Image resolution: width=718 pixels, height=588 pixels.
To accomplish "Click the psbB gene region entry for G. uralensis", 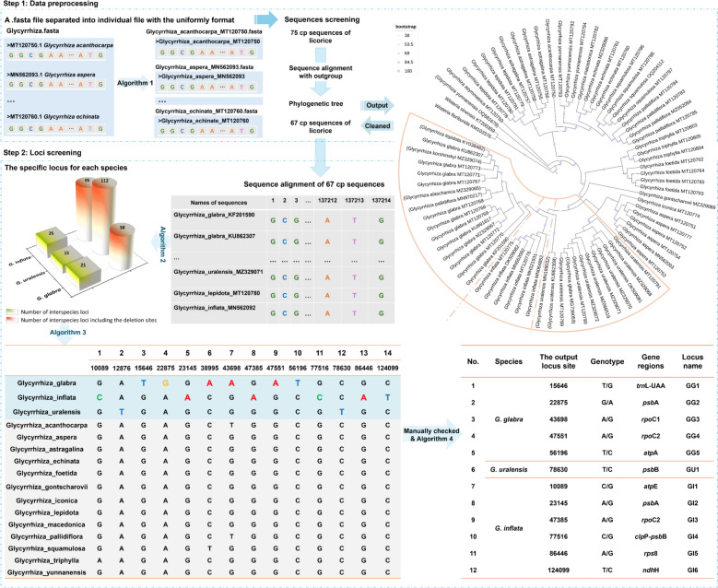I will (650, 469).
